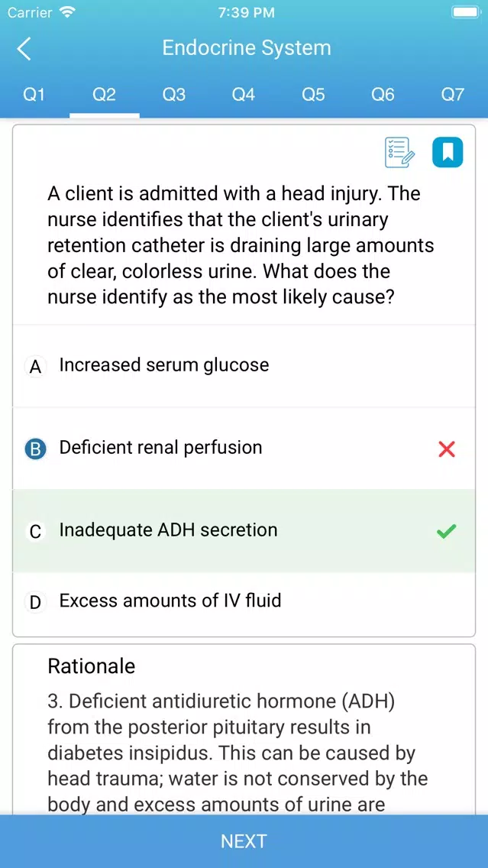488x868 pixels.
Task: Select answer circle C
Action: coord(35,532)
